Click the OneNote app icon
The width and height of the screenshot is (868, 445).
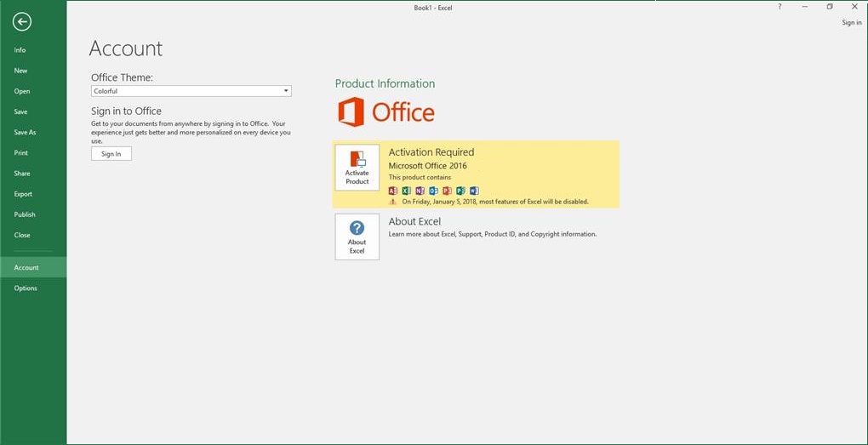tap(420, 191)
